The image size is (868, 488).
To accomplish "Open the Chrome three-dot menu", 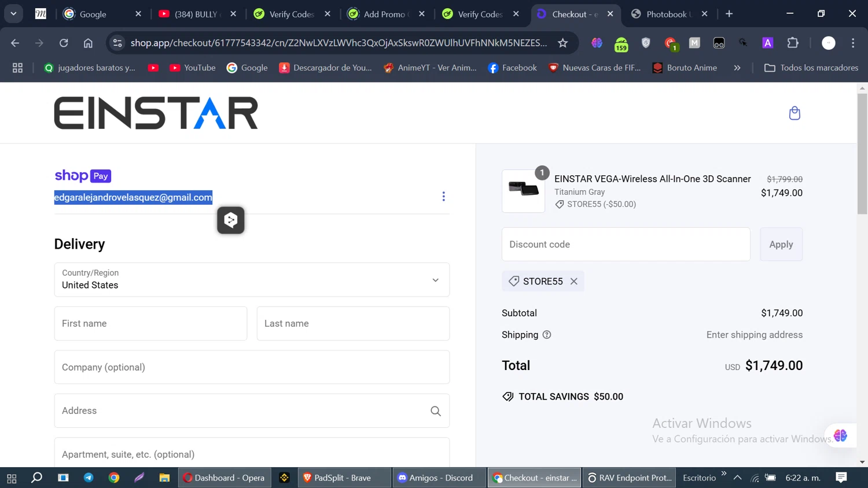I will 853,43.
